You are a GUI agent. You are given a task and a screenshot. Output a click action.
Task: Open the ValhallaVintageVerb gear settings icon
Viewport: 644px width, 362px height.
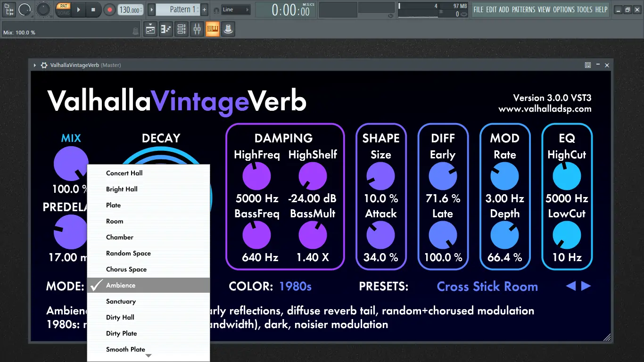[44, 65]
